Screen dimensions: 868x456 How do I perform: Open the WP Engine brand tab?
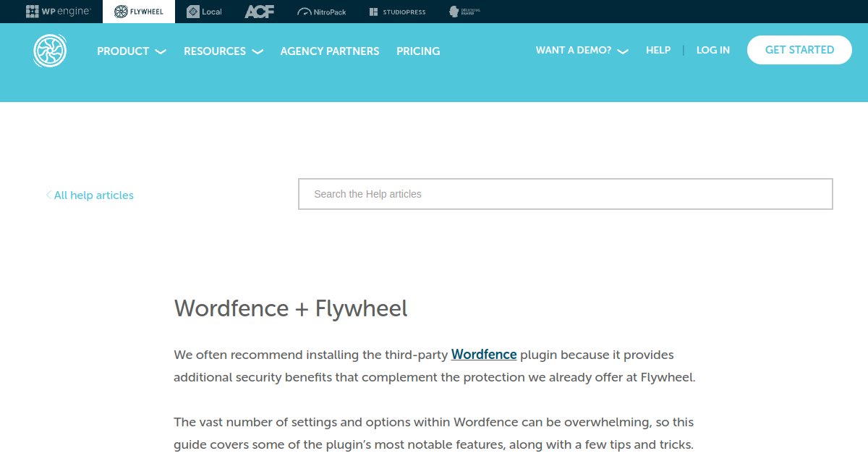point(59,12)
